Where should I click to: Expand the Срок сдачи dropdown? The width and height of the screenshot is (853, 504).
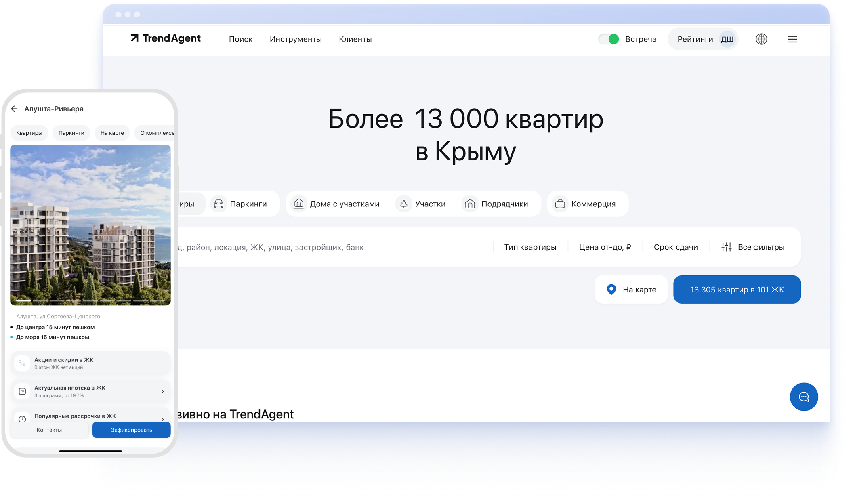pyautogui.click(x=675, y=247)
